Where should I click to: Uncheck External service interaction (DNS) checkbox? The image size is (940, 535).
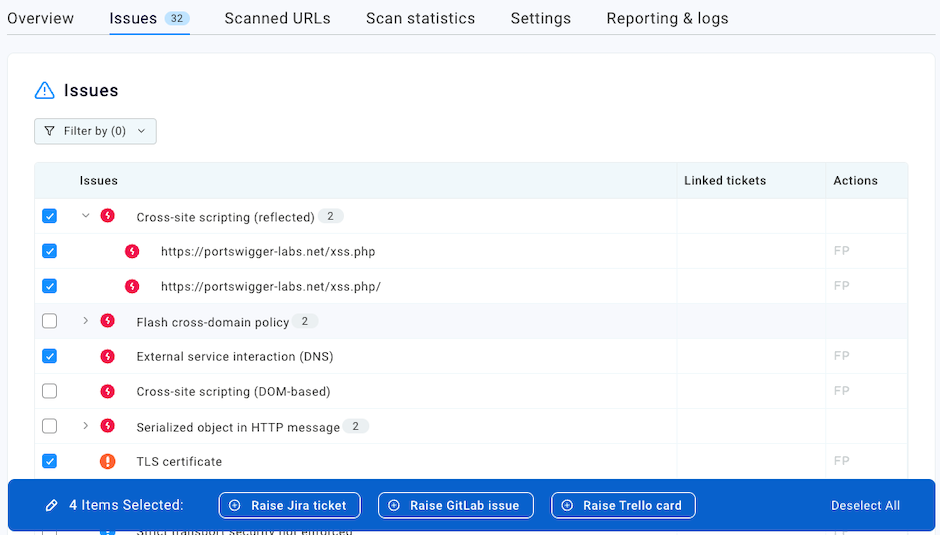[x=50, y=356]
